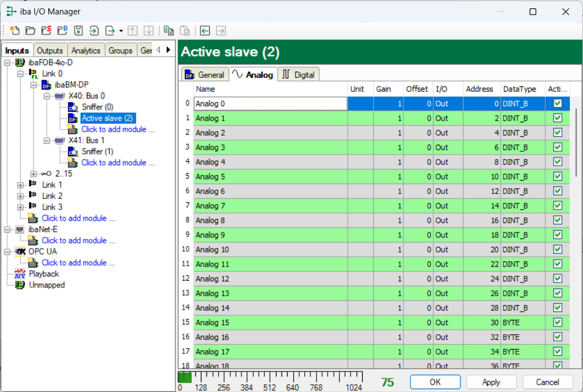Click the save disk toolbar icon
Image resolution: width=583 pixels, height=392 pixels.
point(78,31)
